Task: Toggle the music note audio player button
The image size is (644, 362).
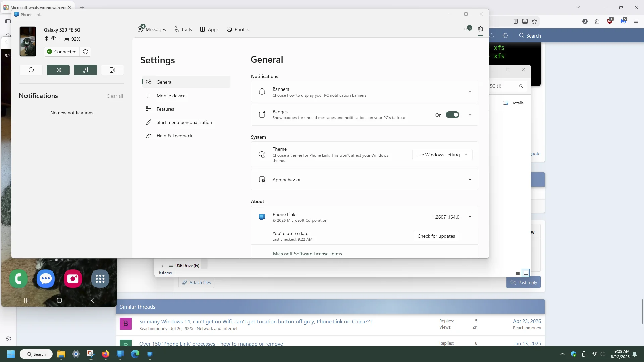Action: pyautogui.click(x=85, y=70)
